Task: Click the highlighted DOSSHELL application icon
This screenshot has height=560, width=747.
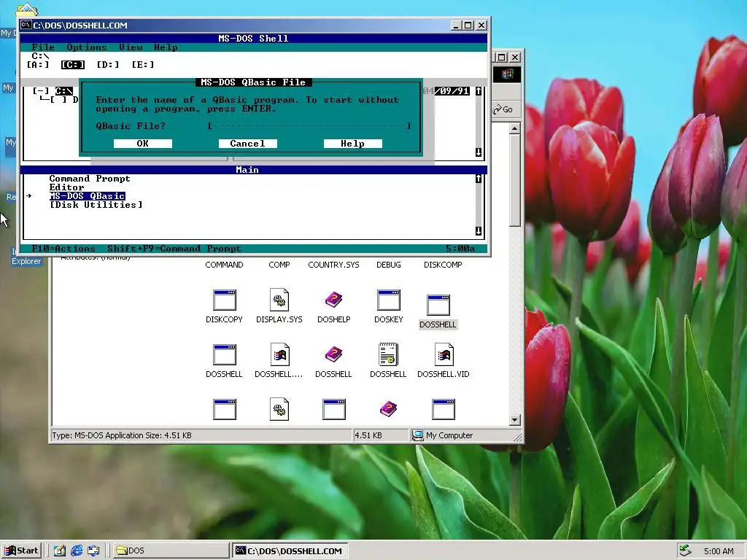Action: tap(438, 306)
